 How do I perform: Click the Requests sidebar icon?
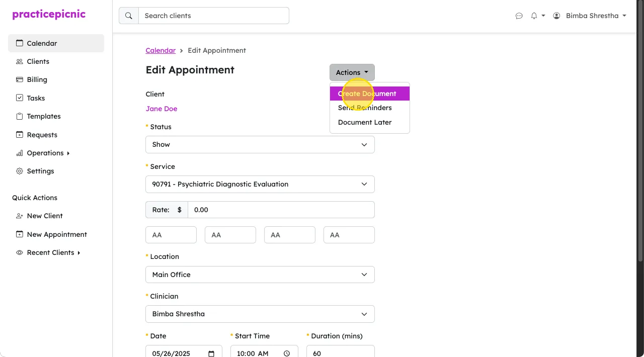point(20,135)
